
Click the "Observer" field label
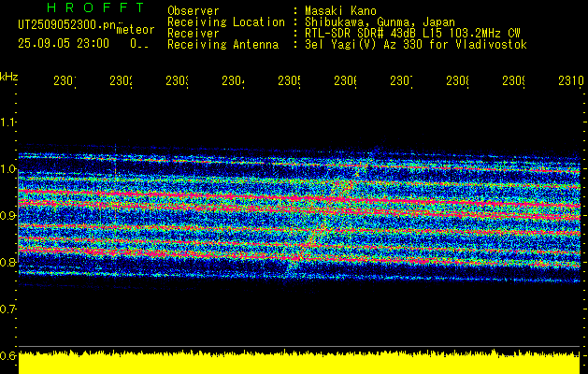(194, 10)
